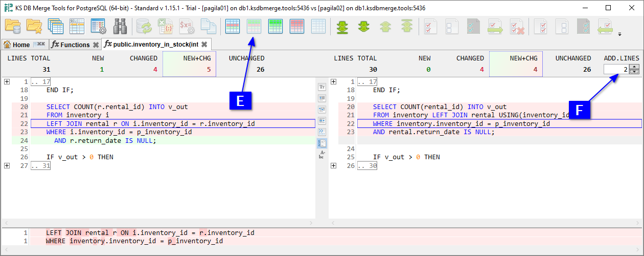This screenshot has width=644, height=256.
Task: Click merge selected to right arrow icon
Action: point(495,26)
